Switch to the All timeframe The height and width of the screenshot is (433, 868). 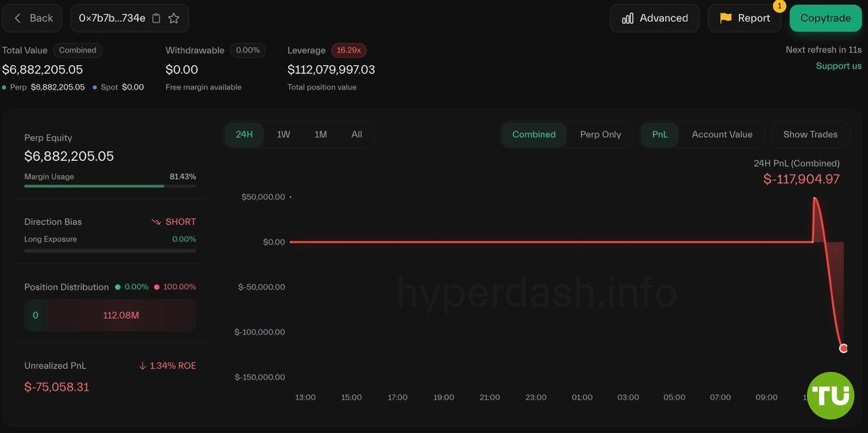357,134
